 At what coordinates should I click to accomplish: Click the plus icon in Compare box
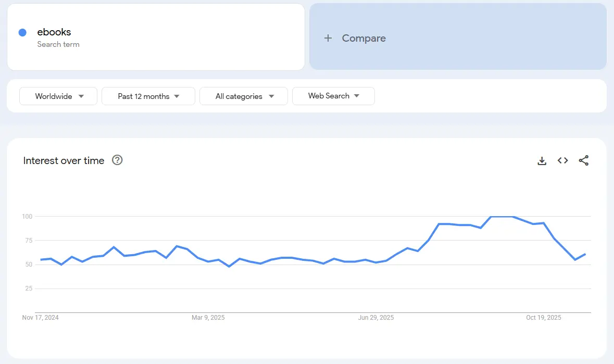point(328,38)
